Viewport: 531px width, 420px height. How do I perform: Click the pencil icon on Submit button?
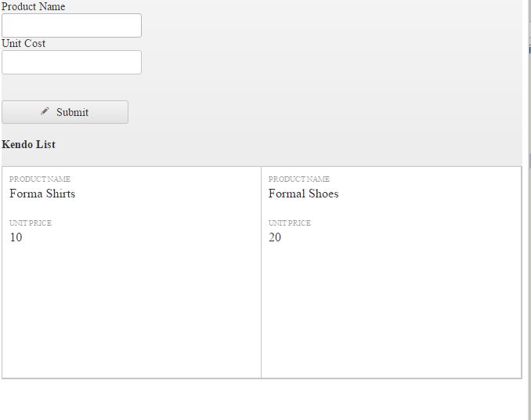click(45, 111)
